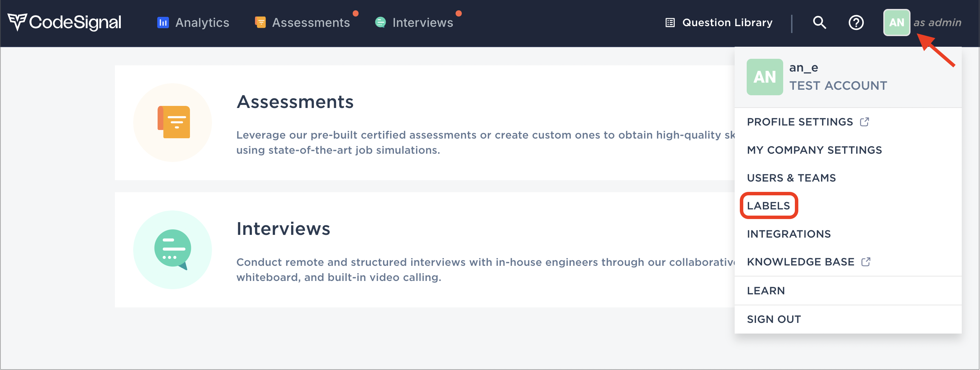The width and height of the screenshot is (980, 370).
Task: Click the large Interviews card icon
Action: click(x=173, y=250)
